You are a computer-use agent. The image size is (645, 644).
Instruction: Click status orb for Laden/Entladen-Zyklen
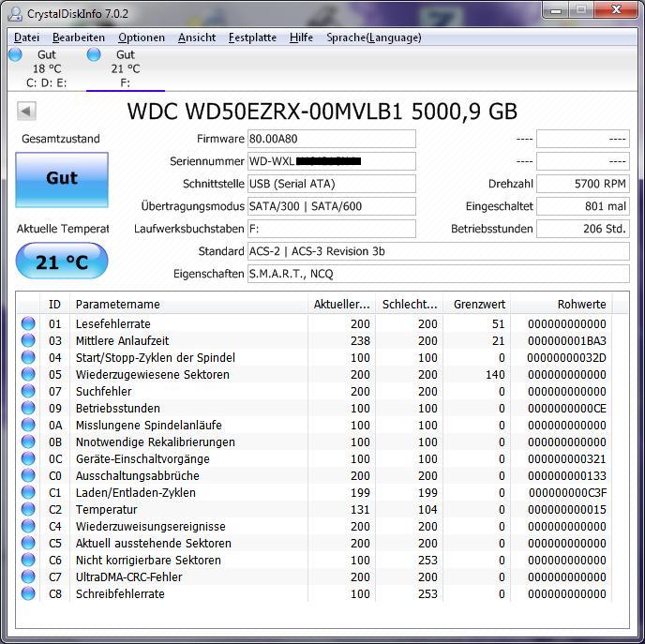[28, 492]
